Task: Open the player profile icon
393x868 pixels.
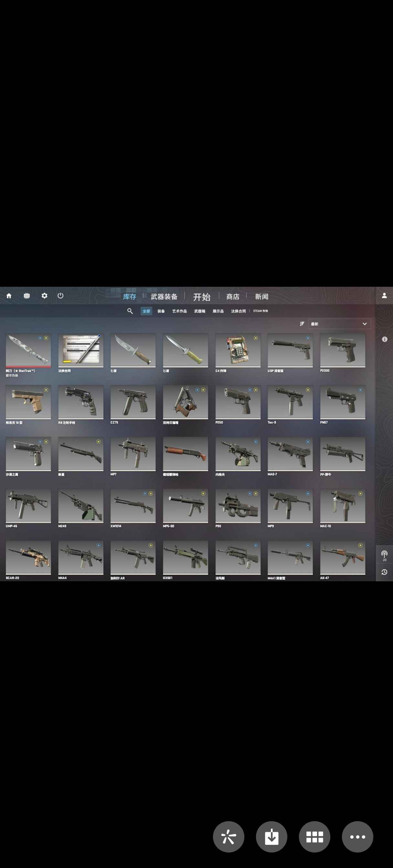Action: 384,295
